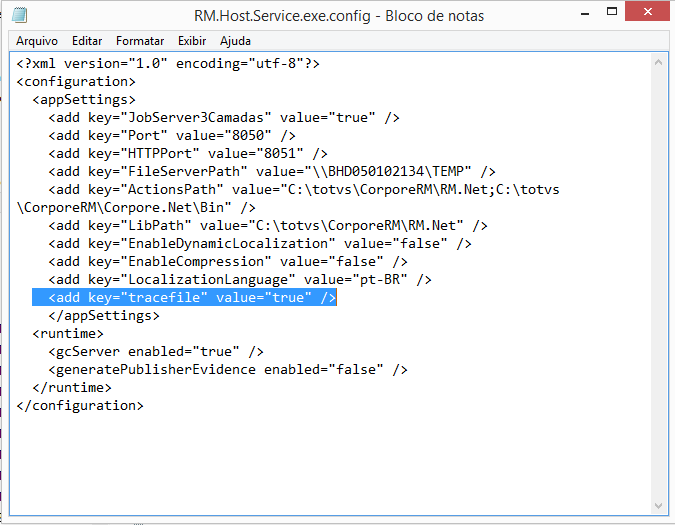The height and width of the screenshot is (525, 675).
Task: Click the closing </appSettings> tag
Action: pyautogui.click(x=104, y=316)
